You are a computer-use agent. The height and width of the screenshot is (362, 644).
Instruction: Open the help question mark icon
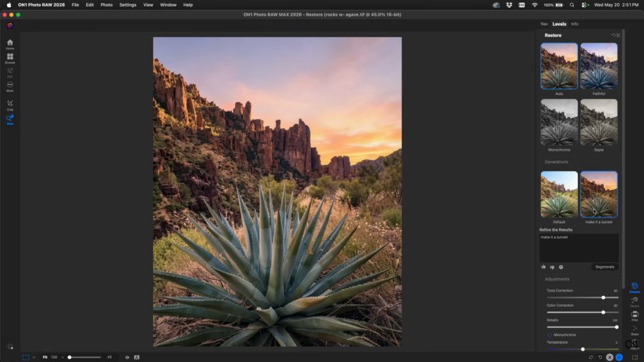[561, 266]
